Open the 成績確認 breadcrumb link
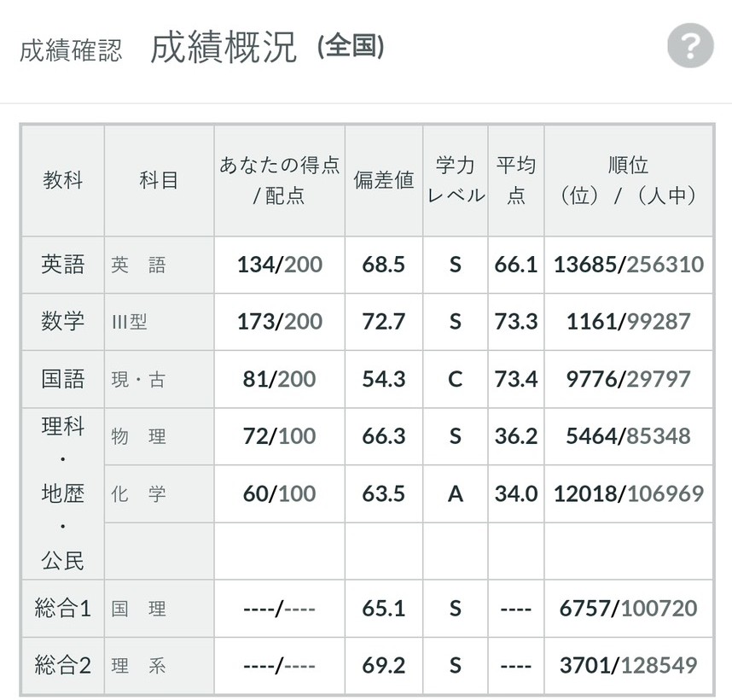Viewport: 732px width, 700px height. tap(71, 50)
